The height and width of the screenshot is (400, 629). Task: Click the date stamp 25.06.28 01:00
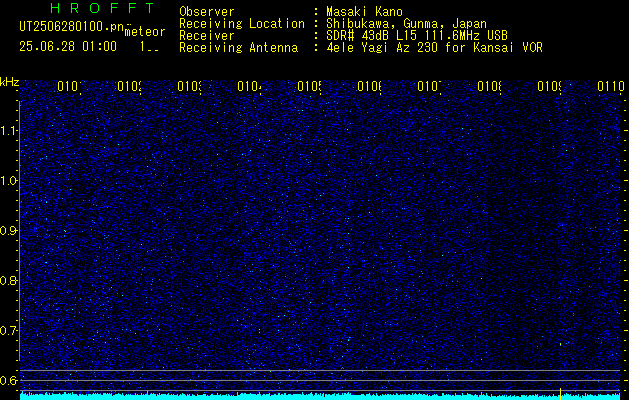[x=68, y=47]
